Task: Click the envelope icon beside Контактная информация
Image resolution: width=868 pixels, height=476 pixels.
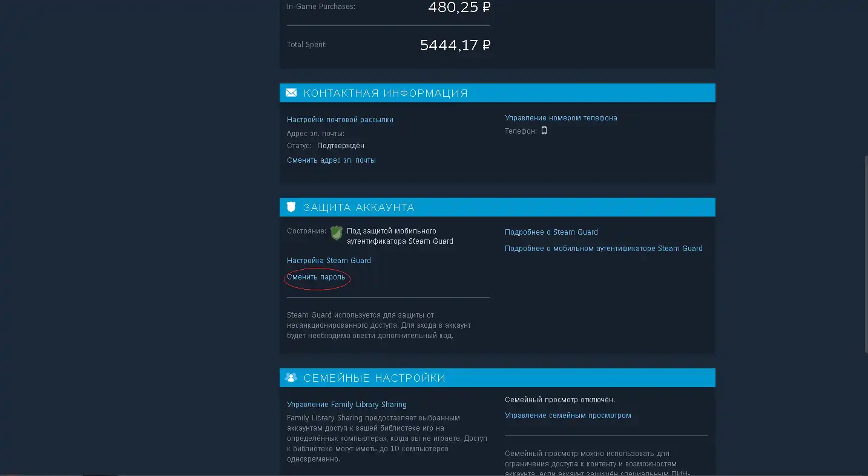Action: (291, 93)
